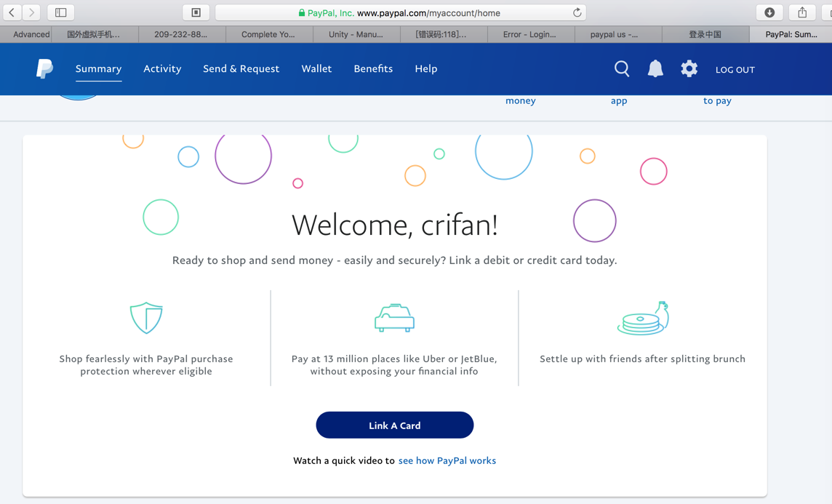Click the 'to pay' link below header
The width and height of the screenshot is (832, 504).
point(717,101)
